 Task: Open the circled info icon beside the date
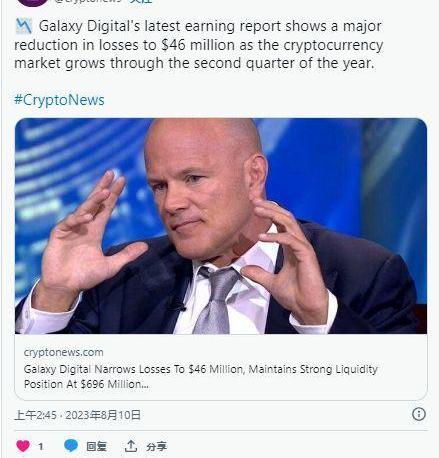[419, 414]
